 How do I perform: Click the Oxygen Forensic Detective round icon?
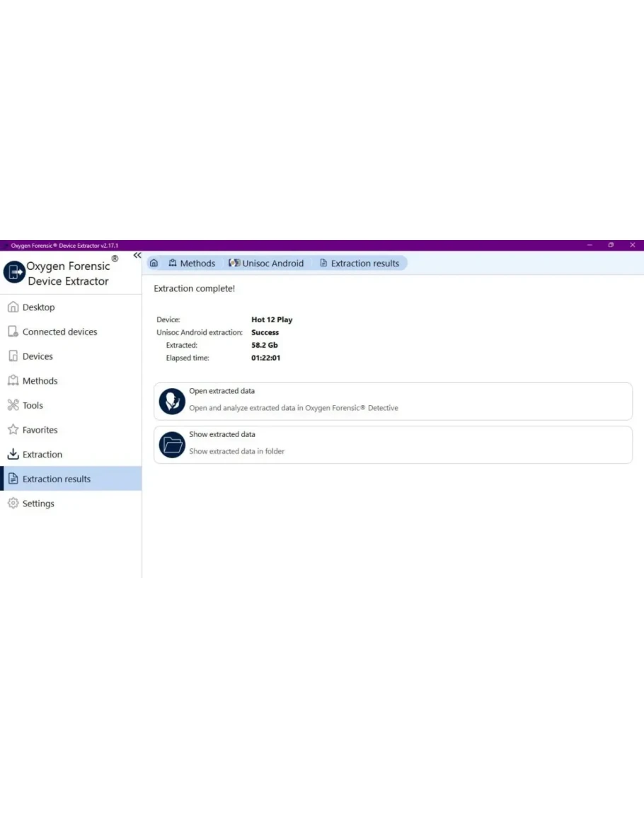tap(172, 401)
